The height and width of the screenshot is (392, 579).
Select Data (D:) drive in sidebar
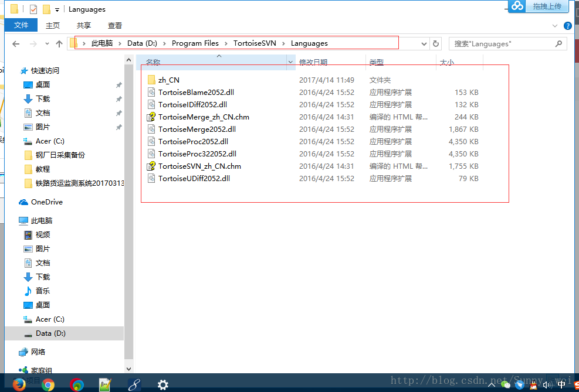(50, 333)
